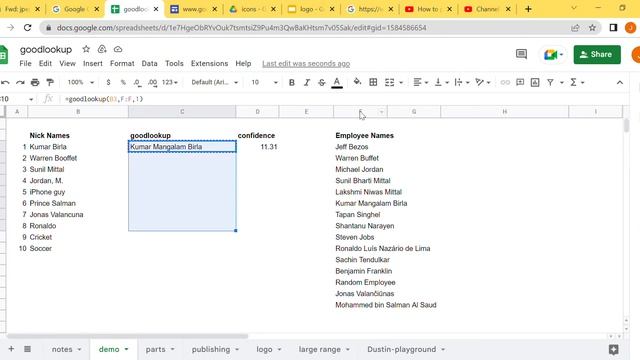
Task: Open the Format menu
Action: coord(122,64)
